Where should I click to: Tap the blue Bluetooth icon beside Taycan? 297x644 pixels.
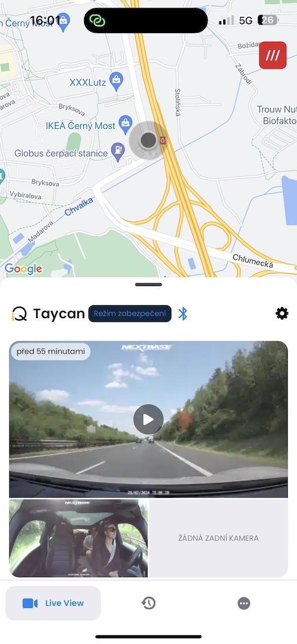coord(183,314)
